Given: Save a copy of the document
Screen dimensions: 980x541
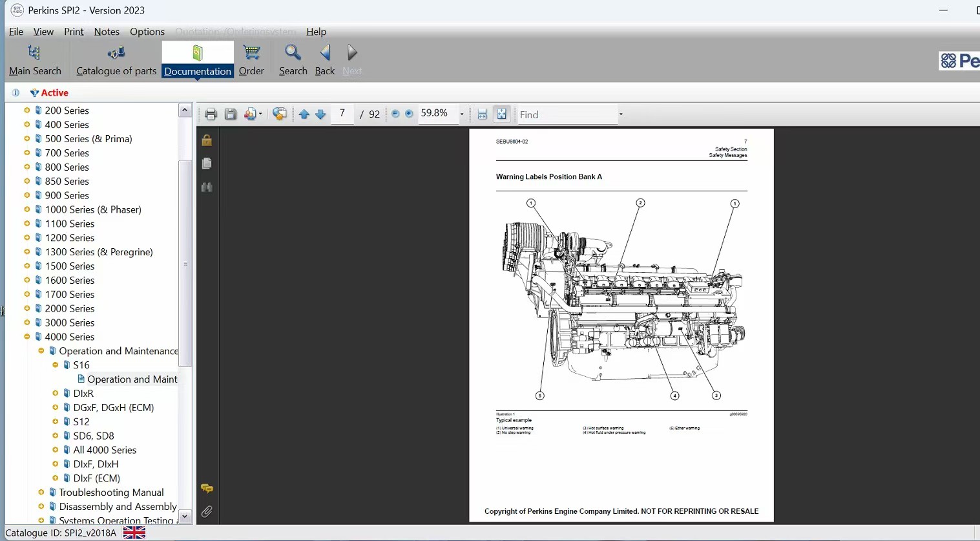Looking at the screenshot, I should click(230, 114).
